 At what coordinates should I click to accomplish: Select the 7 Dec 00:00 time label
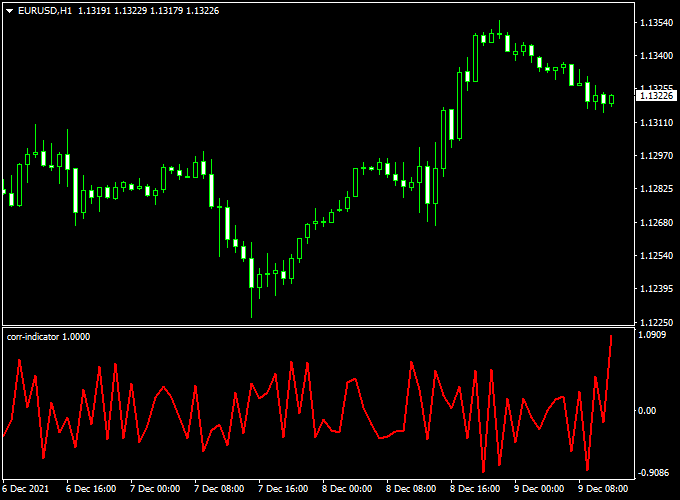(155, 489)
